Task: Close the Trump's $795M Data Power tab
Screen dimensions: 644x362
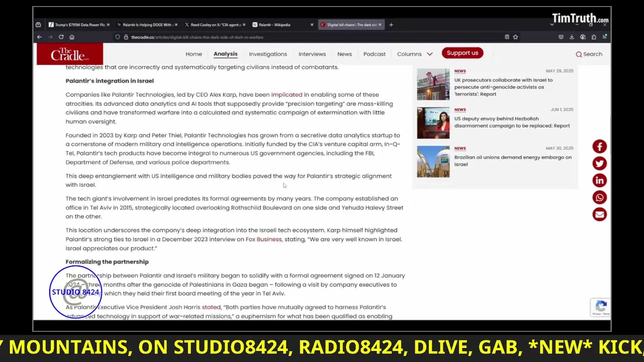Action: pyautogui.click(x=108, y=25)
